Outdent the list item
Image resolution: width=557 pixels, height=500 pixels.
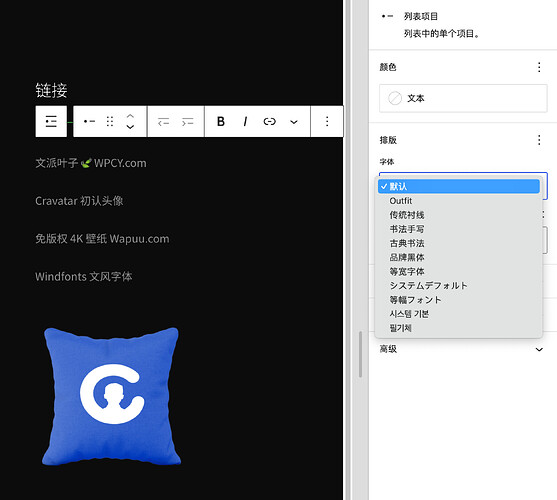point(163,121)
